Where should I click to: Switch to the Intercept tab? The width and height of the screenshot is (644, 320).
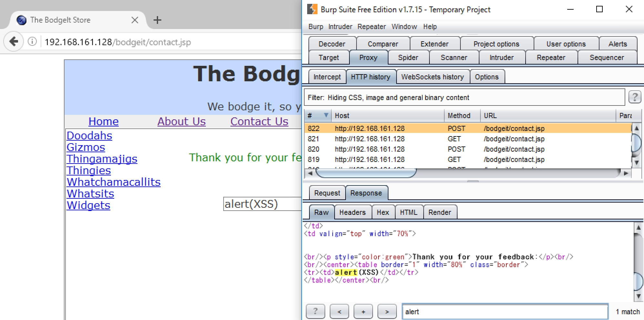tap(327, 77)
